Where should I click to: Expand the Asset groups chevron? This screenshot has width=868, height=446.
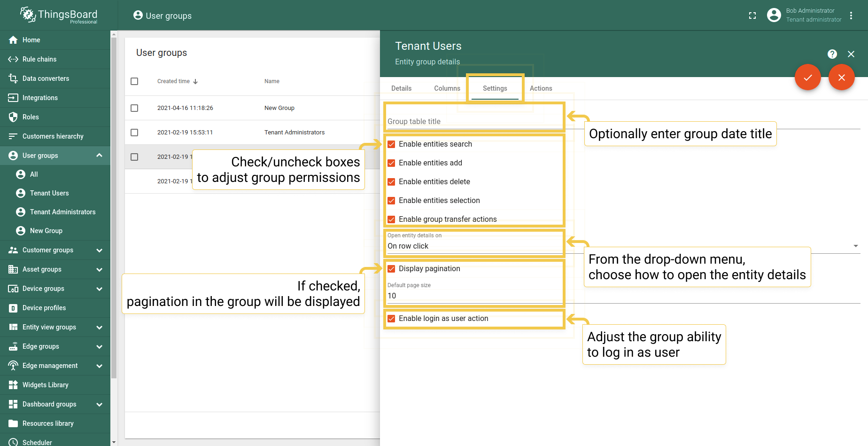(99, 270)
